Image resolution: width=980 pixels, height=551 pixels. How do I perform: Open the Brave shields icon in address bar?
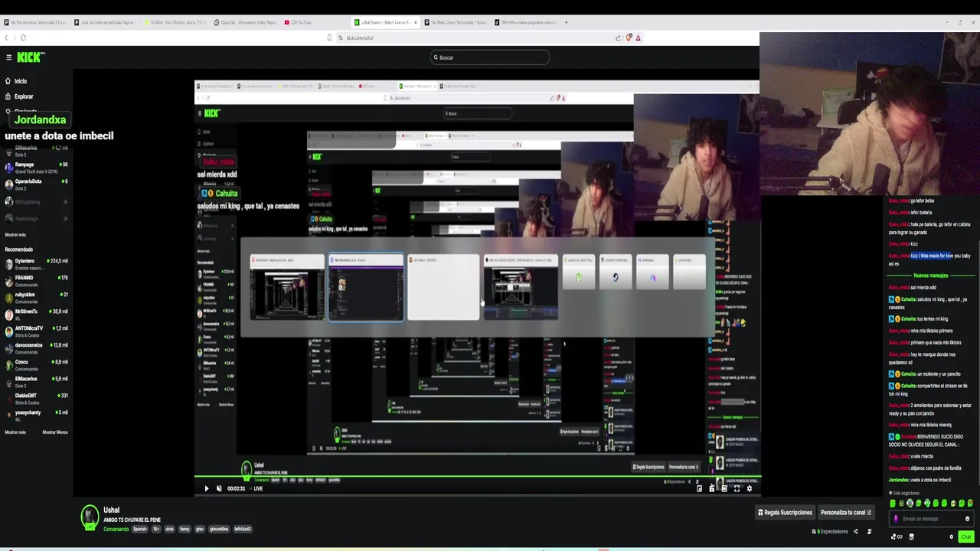pyautogui.click(x=629, y=37)
